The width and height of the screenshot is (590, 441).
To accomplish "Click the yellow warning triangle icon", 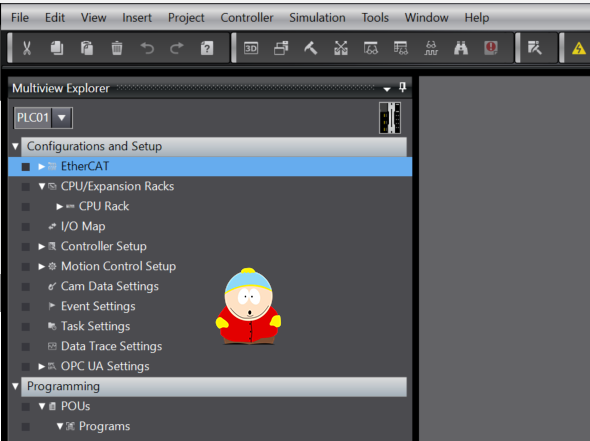I will pyautogui.click(x=579, y=49).
